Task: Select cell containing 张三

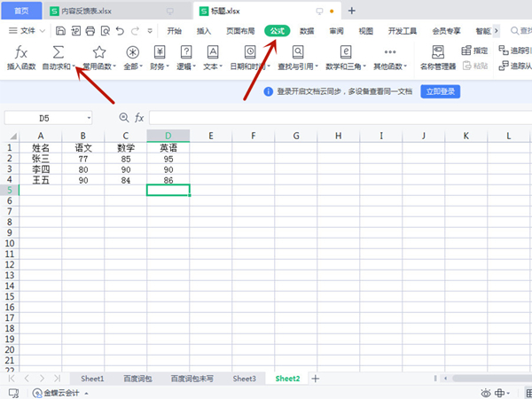Action: coord(41,159)
